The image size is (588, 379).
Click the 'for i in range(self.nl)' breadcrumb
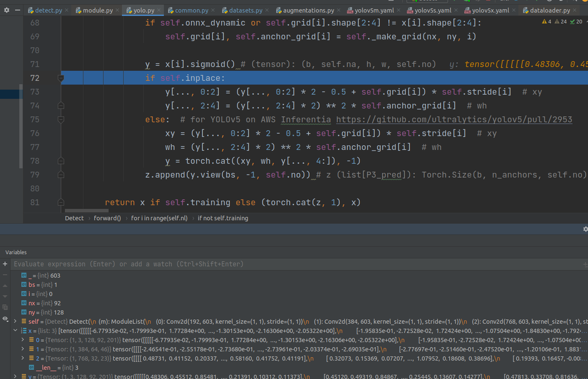click(x=159, y=218)
